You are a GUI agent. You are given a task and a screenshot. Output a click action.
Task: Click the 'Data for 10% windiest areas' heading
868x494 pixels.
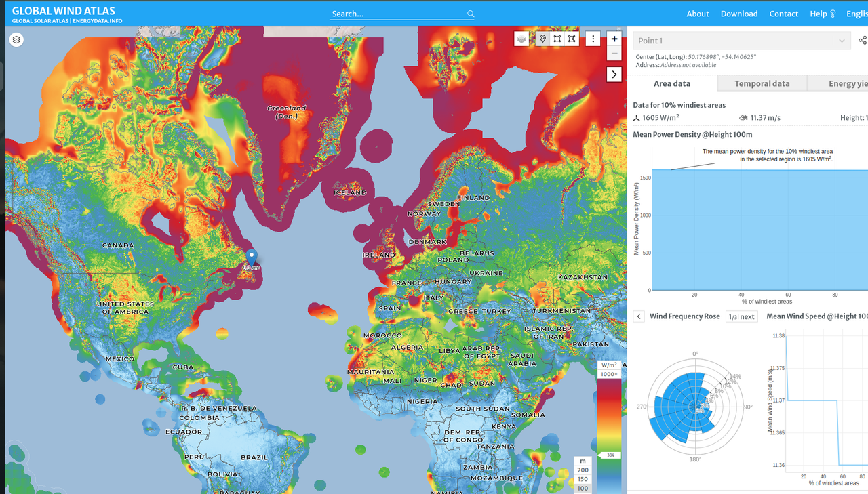coord(679,105)
